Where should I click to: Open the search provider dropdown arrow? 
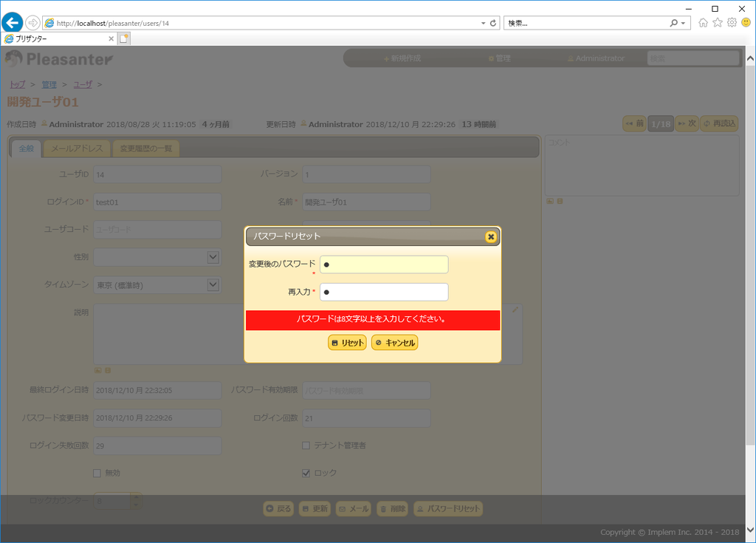pos(683,23)
